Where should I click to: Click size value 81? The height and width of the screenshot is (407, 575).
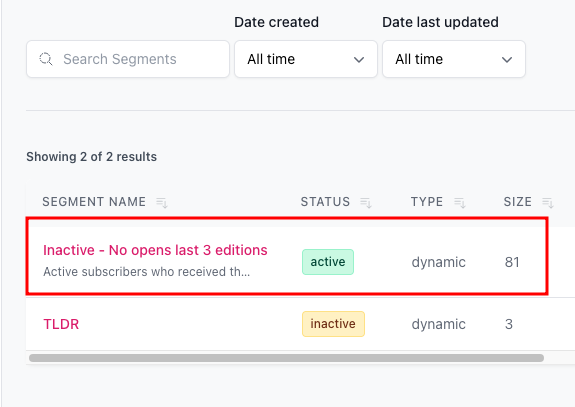512,262
